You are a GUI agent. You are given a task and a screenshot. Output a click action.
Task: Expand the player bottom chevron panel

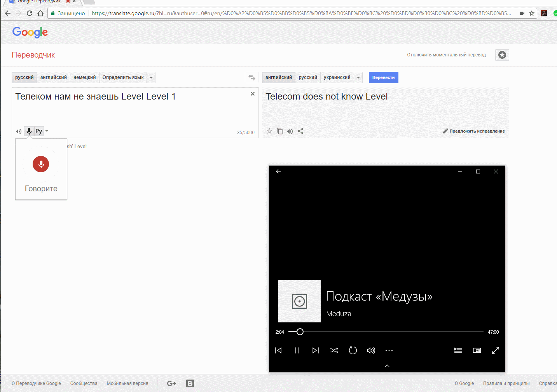pos(387,366)
